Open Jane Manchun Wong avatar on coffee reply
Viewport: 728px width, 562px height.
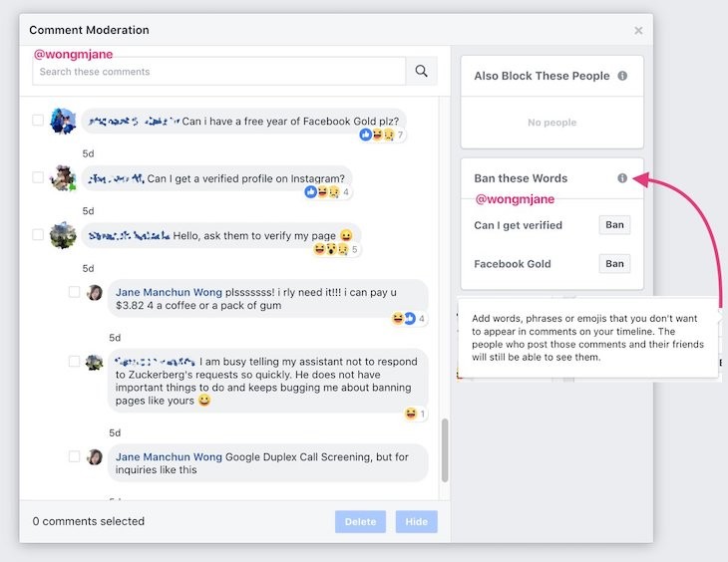click(95, 292)
